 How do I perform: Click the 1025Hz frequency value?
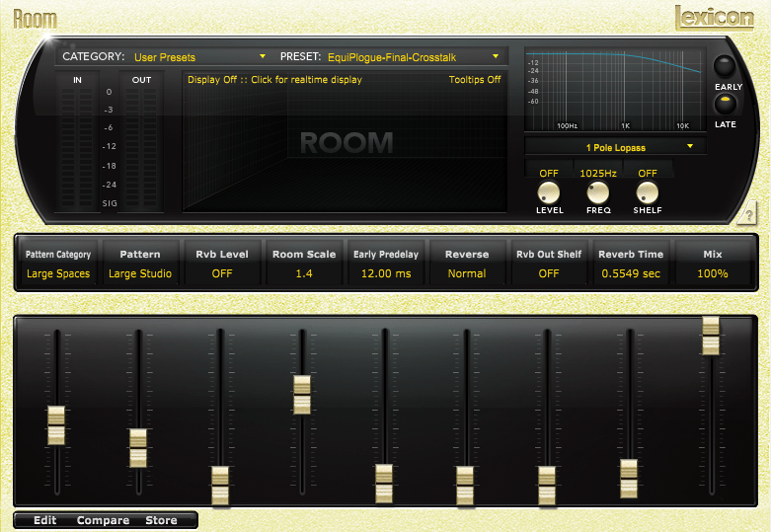tap(598, 173)
